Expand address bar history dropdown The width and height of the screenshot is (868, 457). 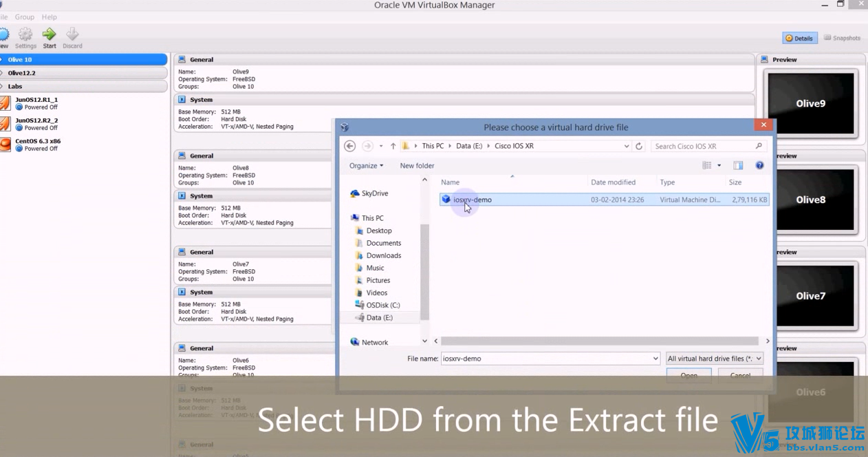pyautogui.click(x=627, y=146)
